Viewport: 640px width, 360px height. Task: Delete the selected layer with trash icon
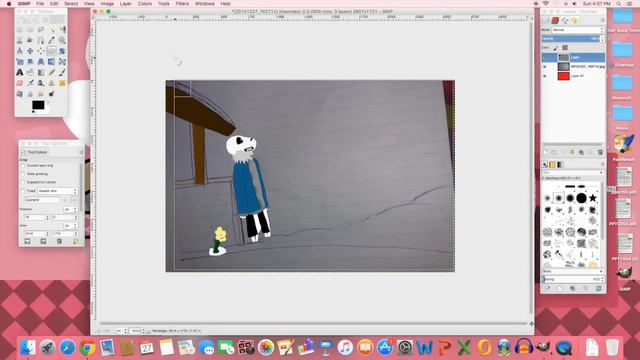(x=600, y=152)
